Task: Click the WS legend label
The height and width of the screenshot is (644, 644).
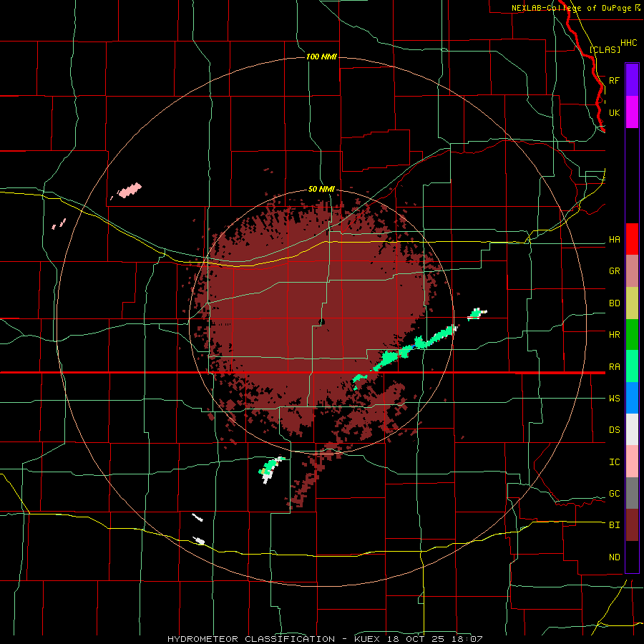Action: 614,398
